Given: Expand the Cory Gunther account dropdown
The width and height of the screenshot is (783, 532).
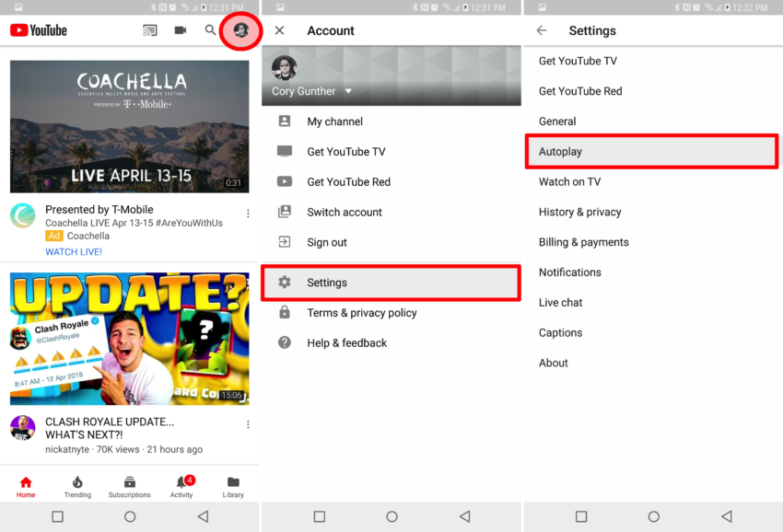Looking at the screenshot, I should coord(348,92).
